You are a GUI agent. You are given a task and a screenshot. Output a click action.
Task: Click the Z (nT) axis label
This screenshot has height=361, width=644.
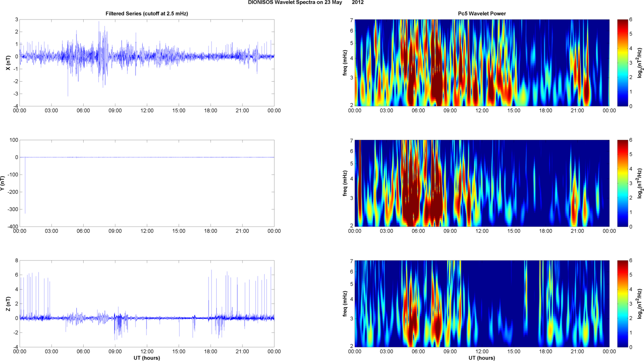coord(8,304)
